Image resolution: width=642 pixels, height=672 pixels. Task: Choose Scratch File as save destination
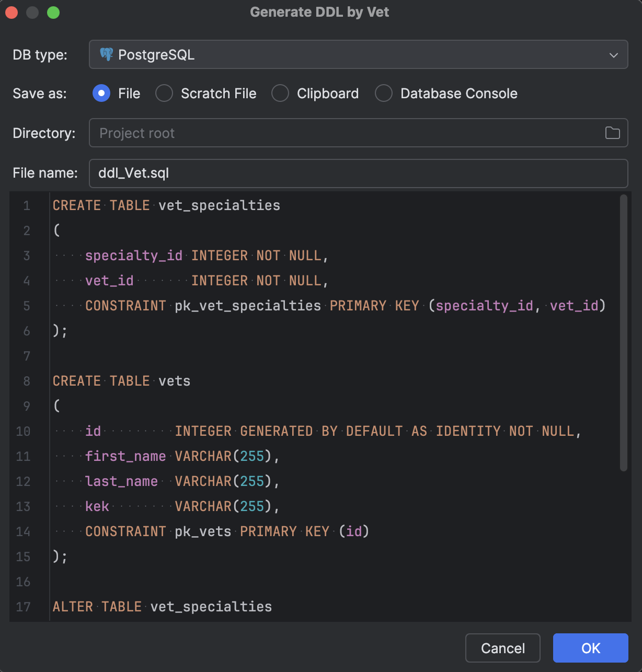[x=164, y=93]
